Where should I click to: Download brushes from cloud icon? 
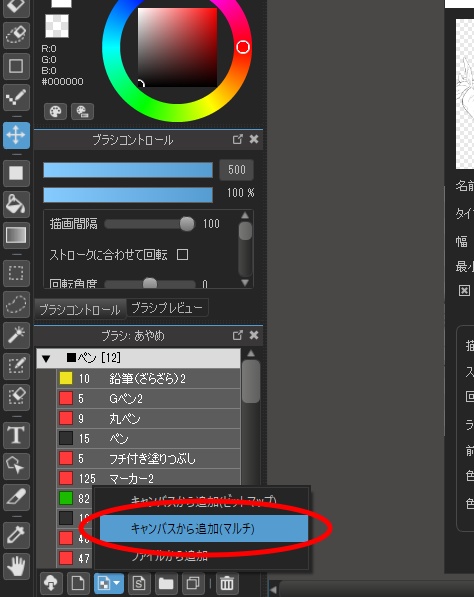pyautogui.click(x=51, y=583)
